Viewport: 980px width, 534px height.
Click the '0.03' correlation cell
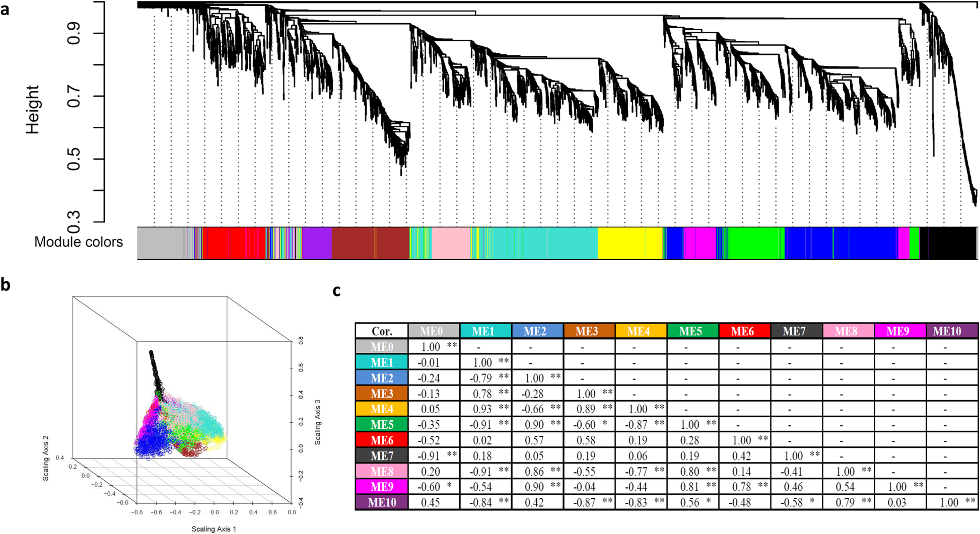pos(900,502)
